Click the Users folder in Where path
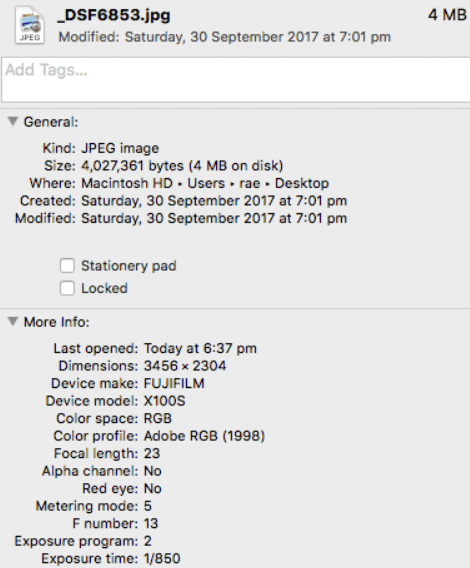 point(206,183)
